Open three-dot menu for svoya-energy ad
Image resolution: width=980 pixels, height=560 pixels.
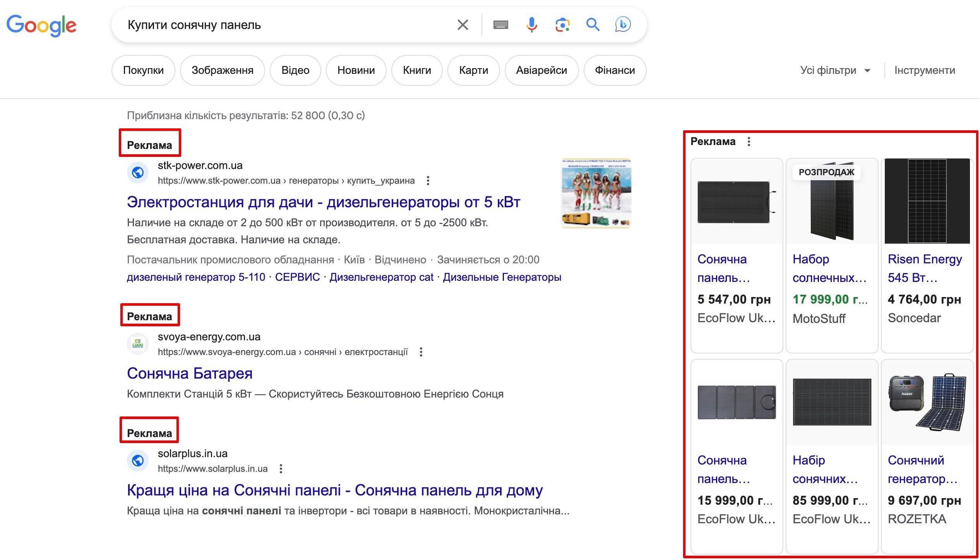pos(421,352)
